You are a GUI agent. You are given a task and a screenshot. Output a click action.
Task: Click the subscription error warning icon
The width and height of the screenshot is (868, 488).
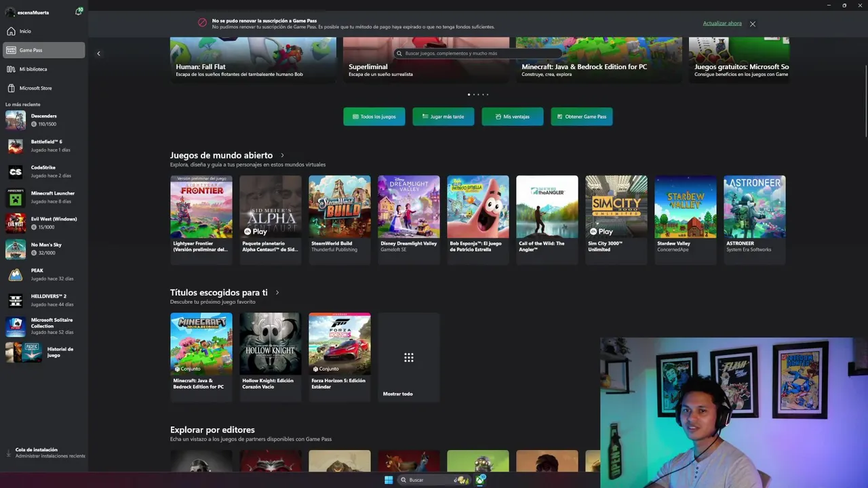coord(202,22)
